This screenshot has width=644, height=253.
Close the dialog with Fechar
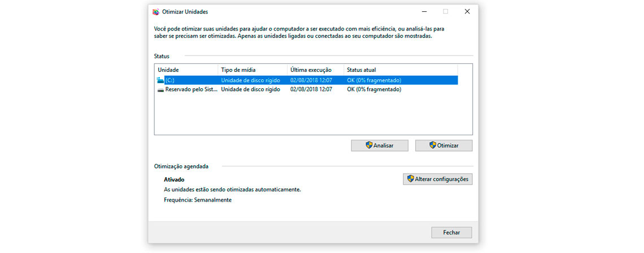(x=451, y=233)
